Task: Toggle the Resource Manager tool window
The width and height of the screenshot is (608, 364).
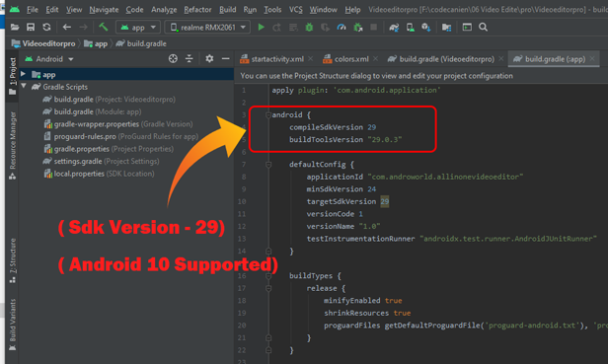Action: click(13, 146)
